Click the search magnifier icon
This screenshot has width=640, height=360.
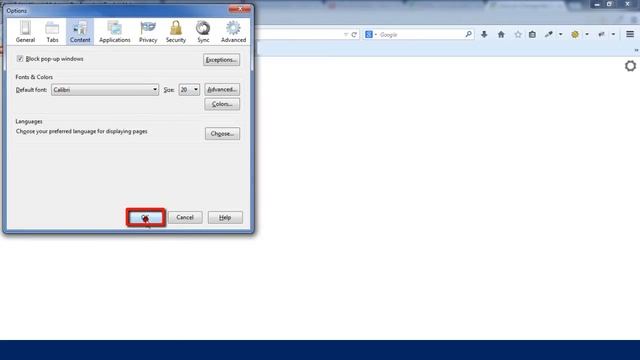coord(468,35)
